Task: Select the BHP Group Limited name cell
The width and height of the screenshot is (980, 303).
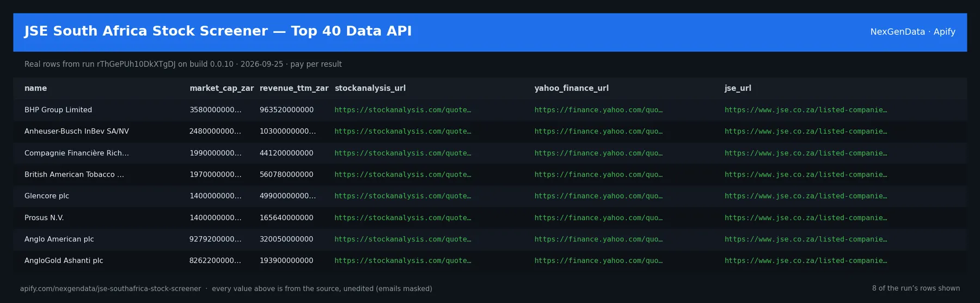Action: (x=58, y=110)
